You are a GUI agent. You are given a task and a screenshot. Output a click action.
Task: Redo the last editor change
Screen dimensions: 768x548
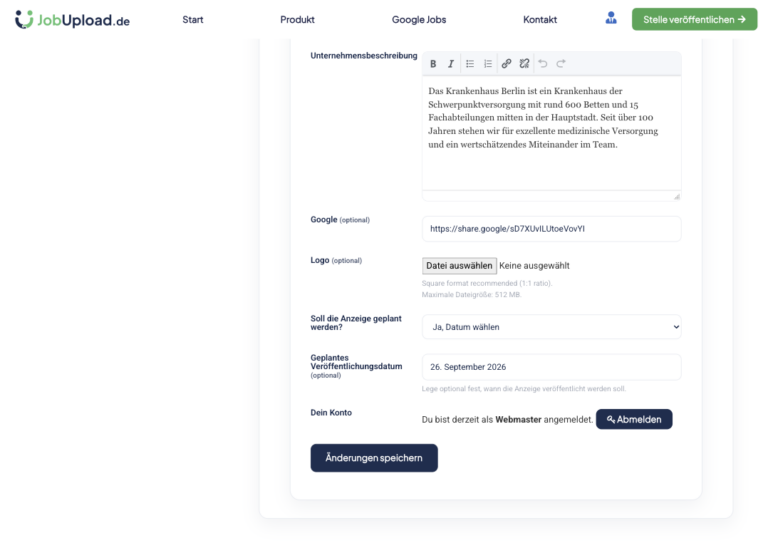click(x=561, y=64)
